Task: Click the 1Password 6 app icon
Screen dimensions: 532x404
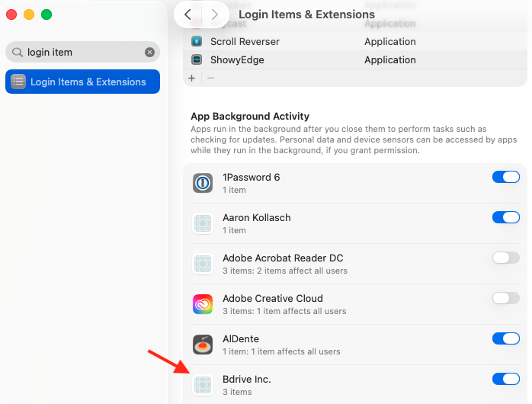Action: pos(202,183)
